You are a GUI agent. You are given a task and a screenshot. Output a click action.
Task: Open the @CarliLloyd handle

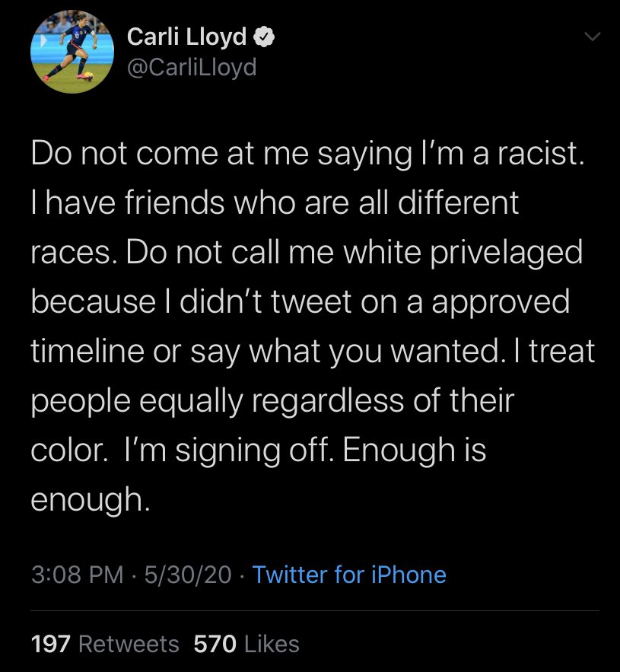(192, 67)
